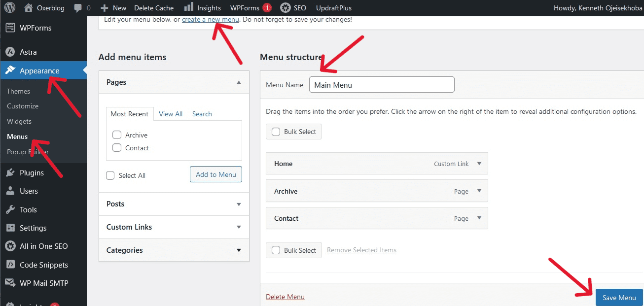This screenshot has height=306, width=644.
Task: Switch to the View All tab
Action: [171, 114]
